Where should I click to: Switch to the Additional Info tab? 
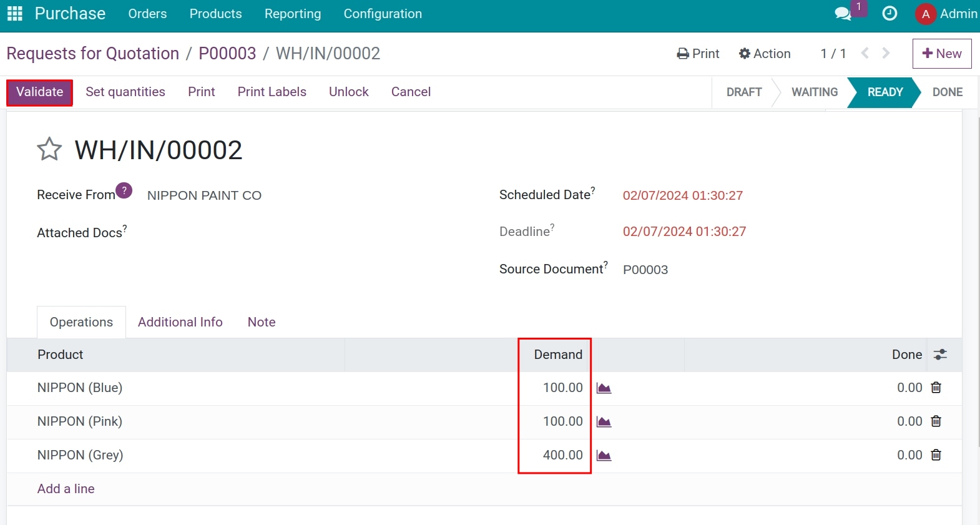click(180, 322)
